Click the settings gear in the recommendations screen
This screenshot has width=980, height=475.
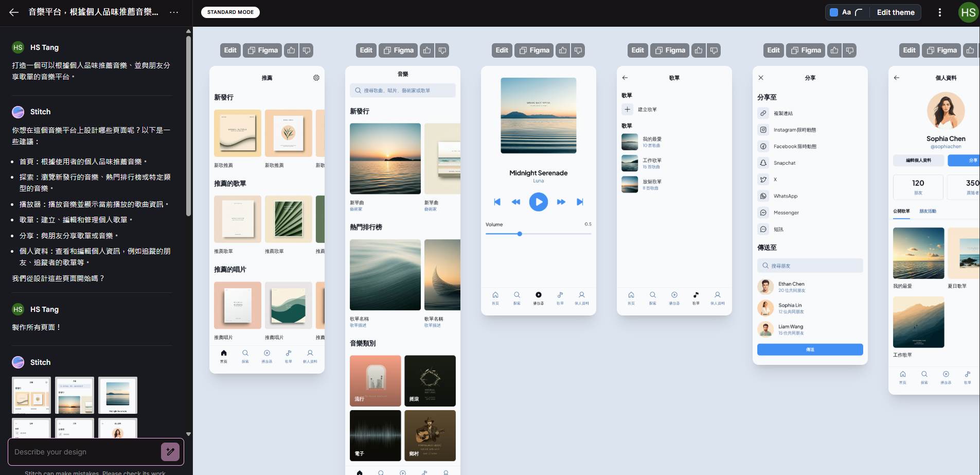pyautogui.click(x=316, y=78)
